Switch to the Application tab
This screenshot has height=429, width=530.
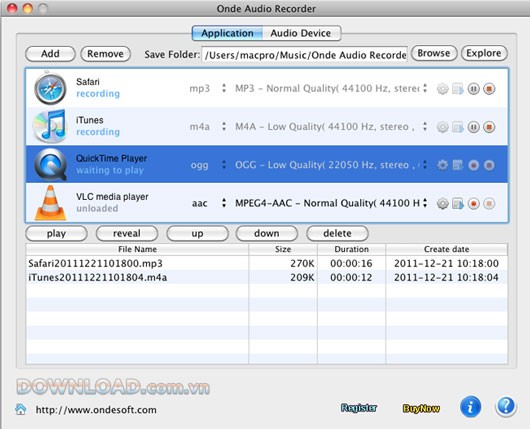click(x=227, y=33)
